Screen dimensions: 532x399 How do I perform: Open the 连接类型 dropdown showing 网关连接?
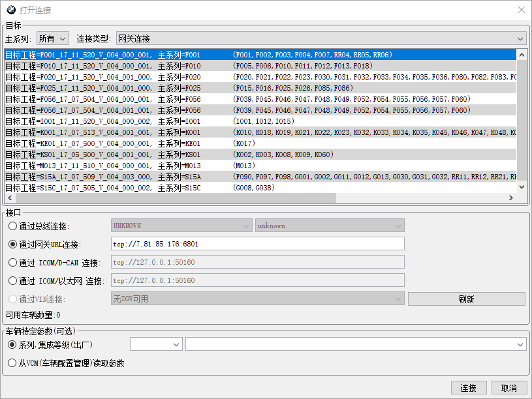tap(321, 38)
